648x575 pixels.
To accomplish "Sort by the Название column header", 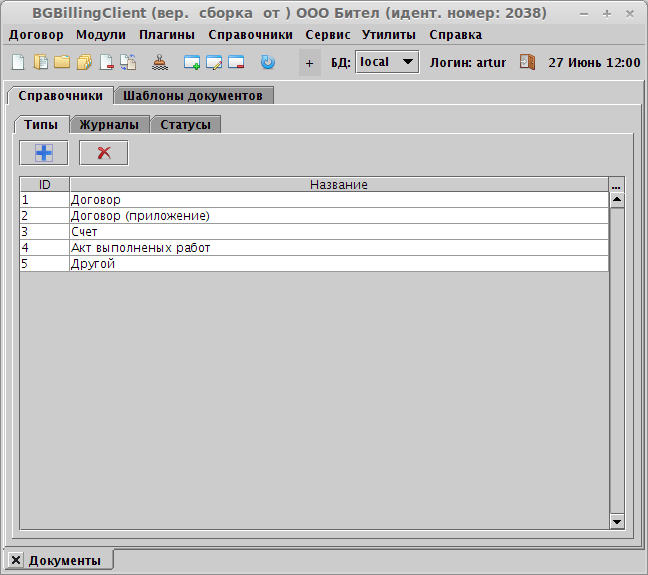I will click(338, 185).
